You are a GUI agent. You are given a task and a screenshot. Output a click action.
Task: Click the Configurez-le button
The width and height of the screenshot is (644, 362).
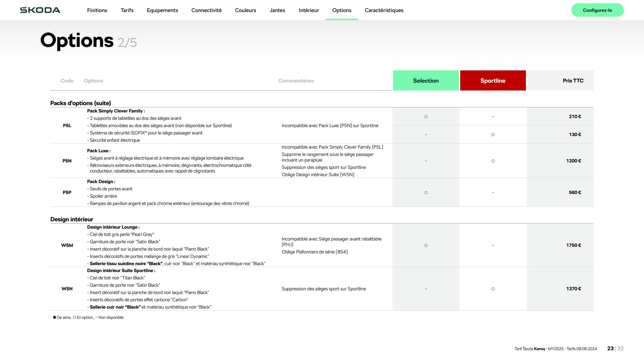click(x=597, y=10)
